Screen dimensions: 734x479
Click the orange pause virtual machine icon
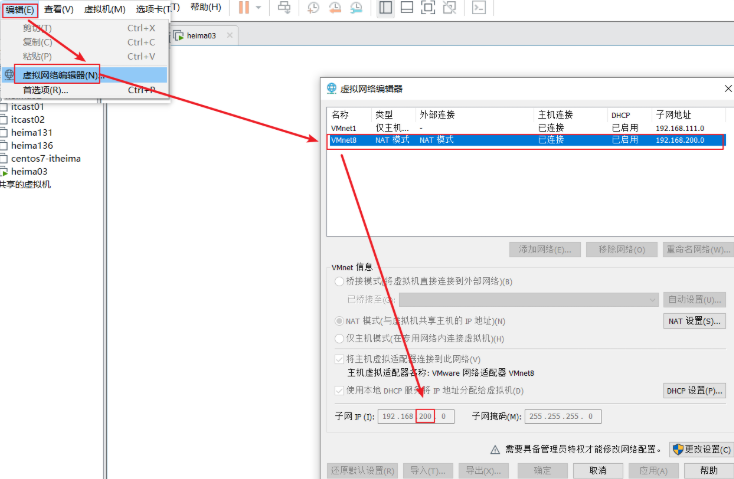click(244, 7)
